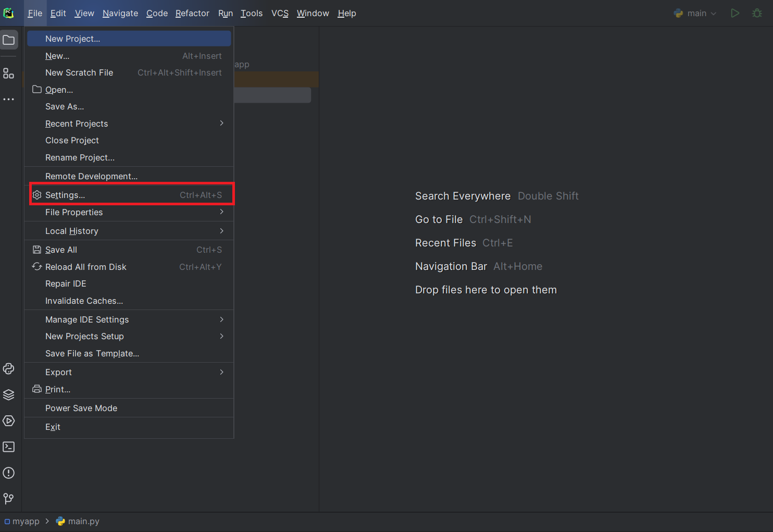Viewport: 773px width, 532px height.
Task: Open the run configuration dropdown labeled main
Action: 695,13
